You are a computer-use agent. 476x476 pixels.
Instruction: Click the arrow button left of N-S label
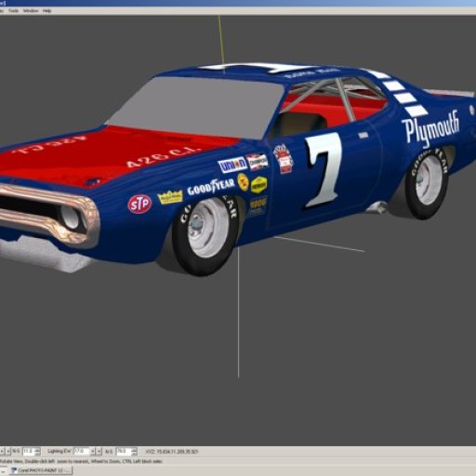[8, 451]
